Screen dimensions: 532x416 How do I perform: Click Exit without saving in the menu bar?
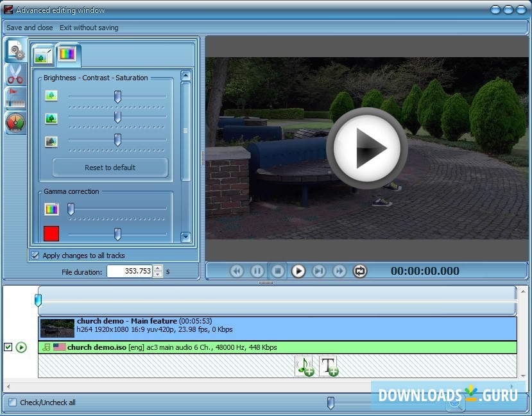[x=89, y=28]
